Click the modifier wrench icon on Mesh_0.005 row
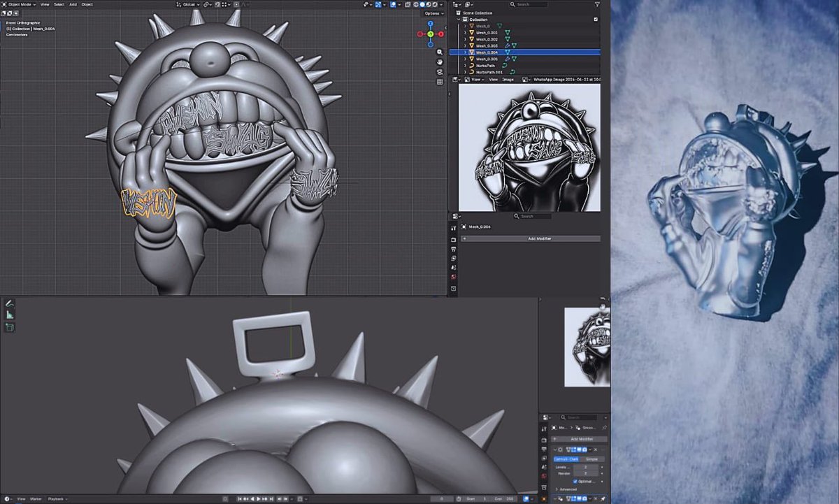 507,59
